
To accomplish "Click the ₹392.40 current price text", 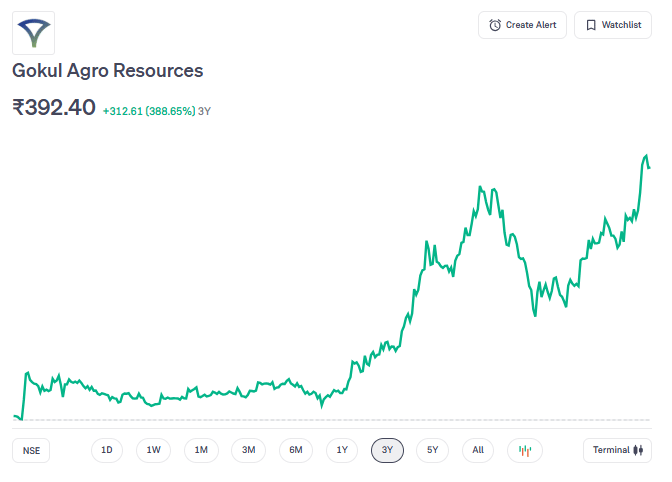I will point(54,107).
